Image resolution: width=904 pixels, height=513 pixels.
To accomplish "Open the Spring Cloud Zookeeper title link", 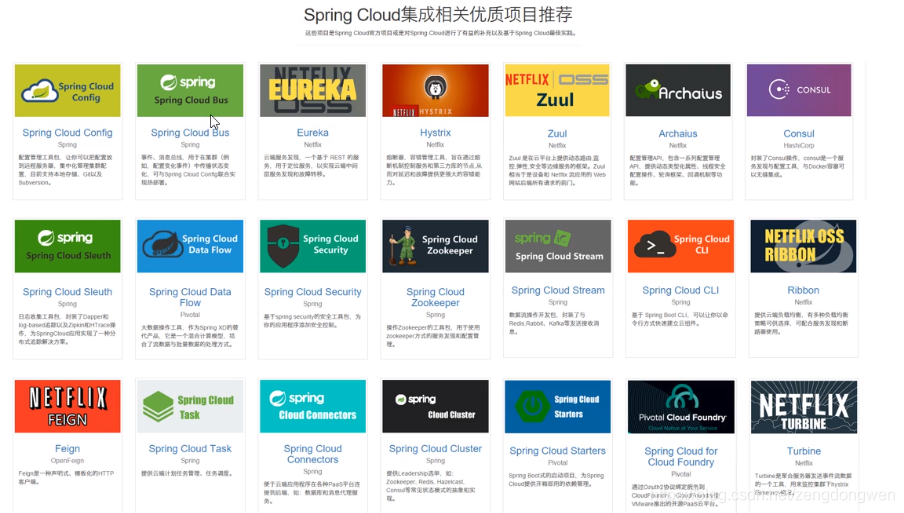I will point(435,297).
